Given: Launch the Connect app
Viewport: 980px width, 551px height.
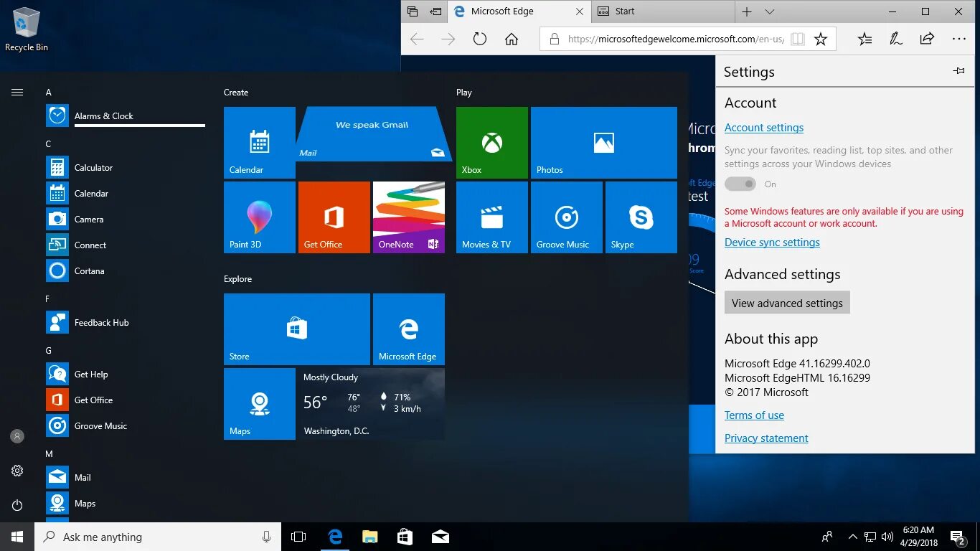Looking at the screenshot, I should point(126,245).
